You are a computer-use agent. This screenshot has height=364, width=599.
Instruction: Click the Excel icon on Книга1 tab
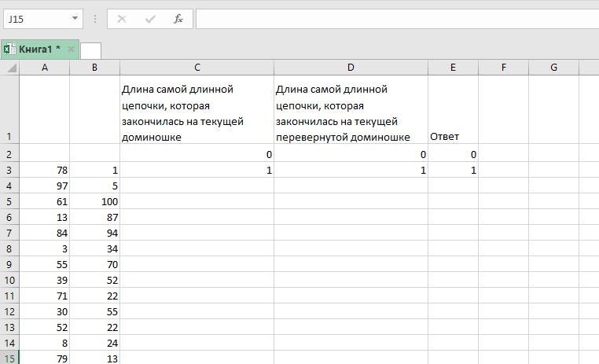[x=9, y=49]
